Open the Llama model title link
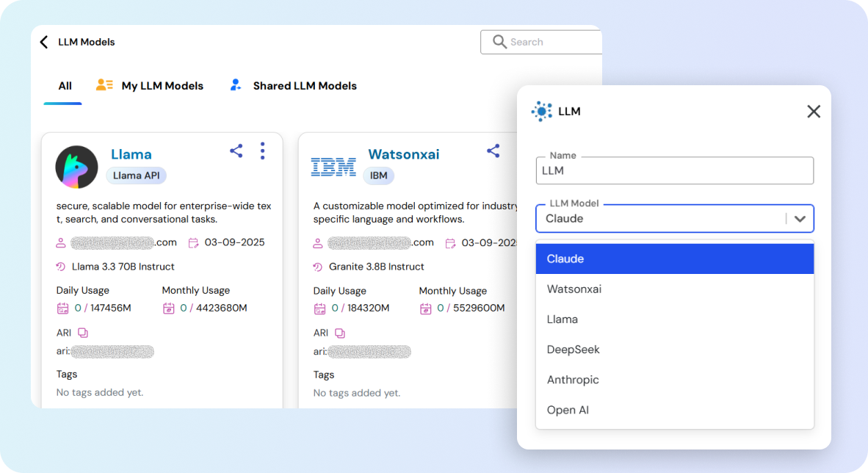 pos(131,154)
